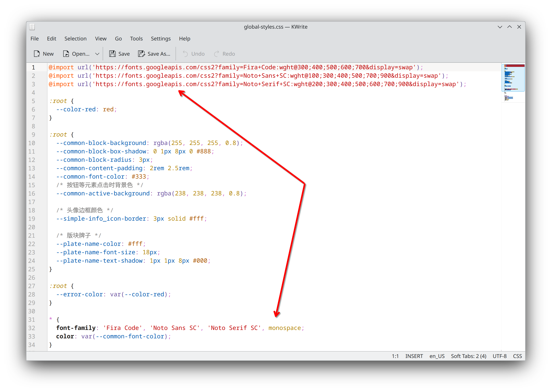Screen dimensions: 552x392
Task: Open Soft Tabs indentation selector
Action: (469, 356)
